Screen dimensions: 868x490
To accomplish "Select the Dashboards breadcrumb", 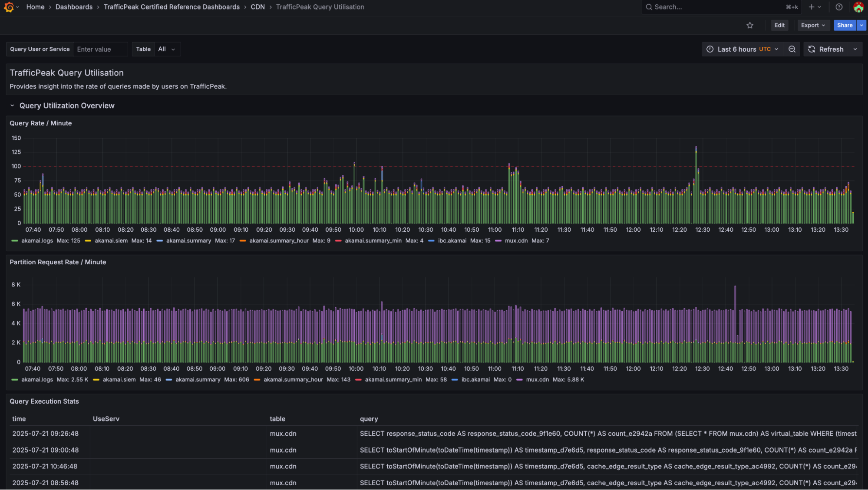I will [74, 7].
